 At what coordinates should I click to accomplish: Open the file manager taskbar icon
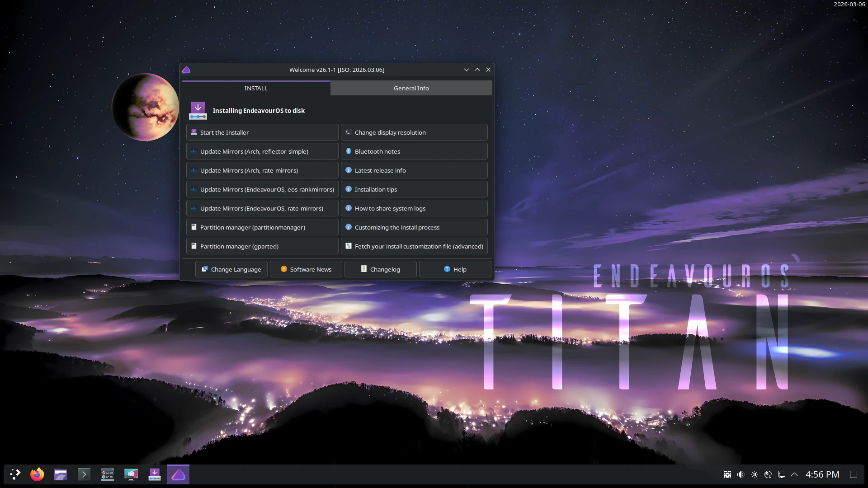coord(61,474)
